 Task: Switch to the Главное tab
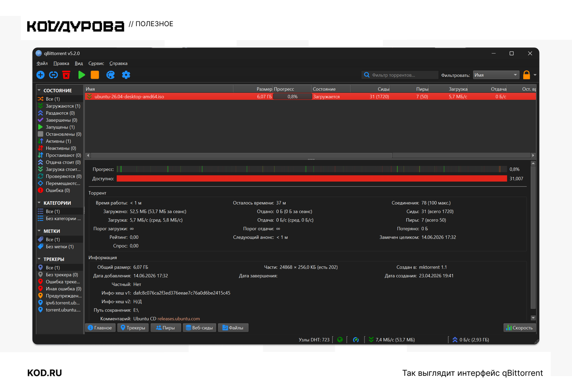coord(100,328)
